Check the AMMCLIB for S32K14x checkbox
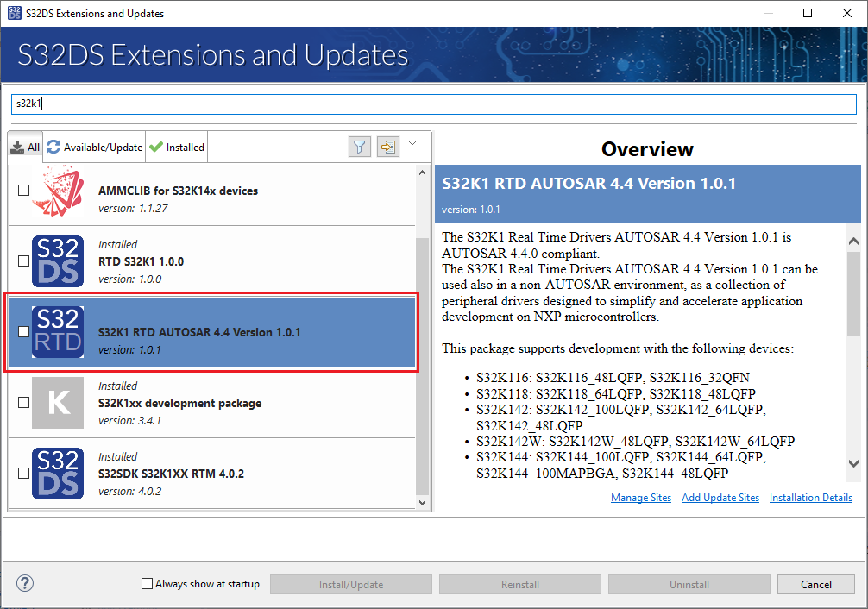Screen dimensions: 868x609 click(23, 190)
